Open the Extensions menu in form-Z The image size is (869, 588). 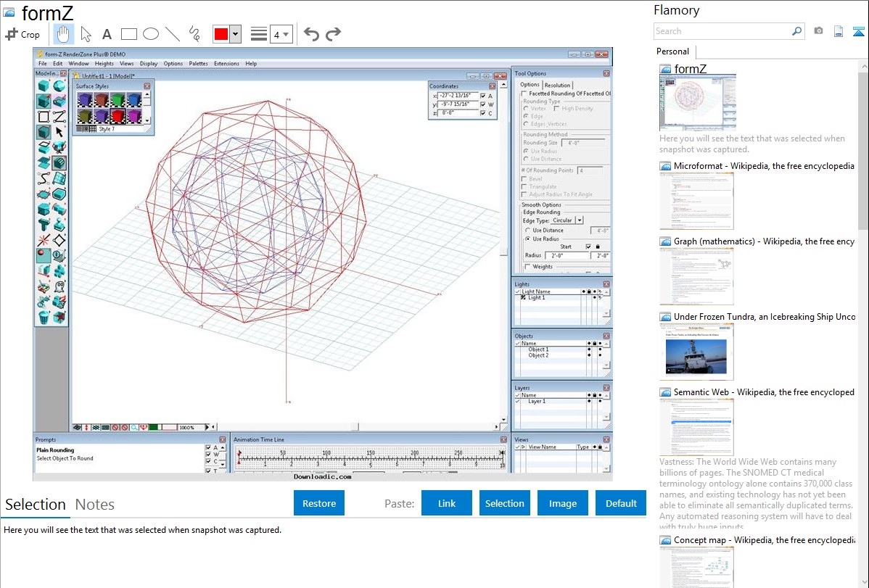click(x=226, y=64)
